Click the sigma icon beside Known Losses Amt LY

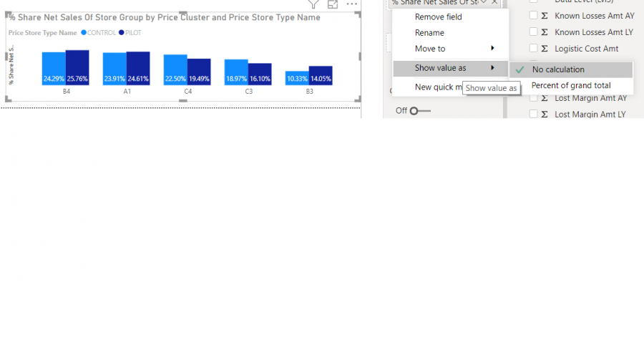click(x=545, y=32)
